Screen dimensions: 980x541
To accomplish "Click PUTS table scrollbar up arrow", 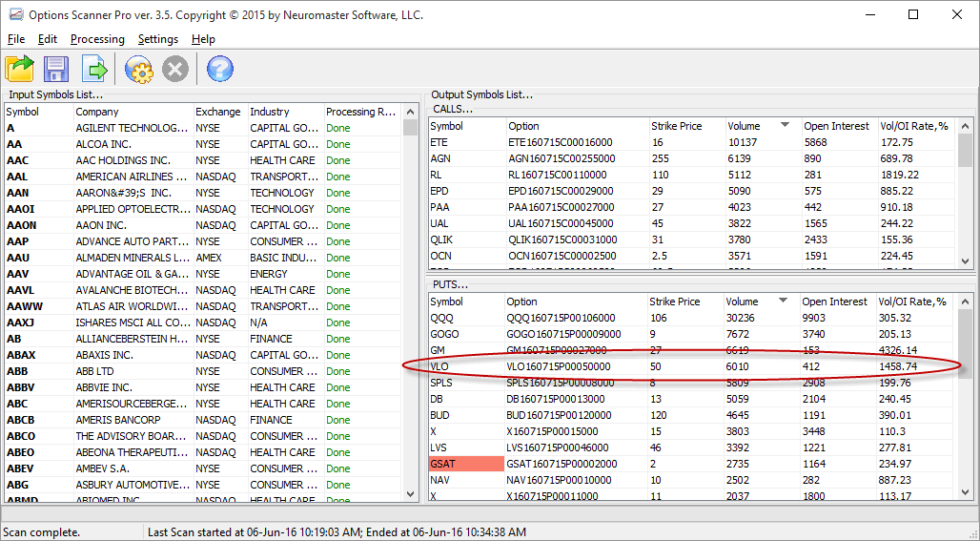I will point(965,302).
